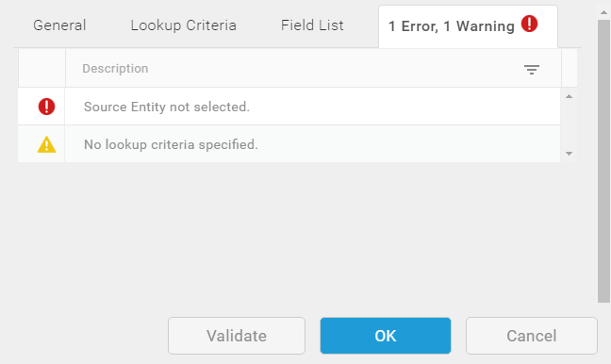This screenshot has height=364, width=611.
Task: Click the Validate button
Action: click(237, 336)
